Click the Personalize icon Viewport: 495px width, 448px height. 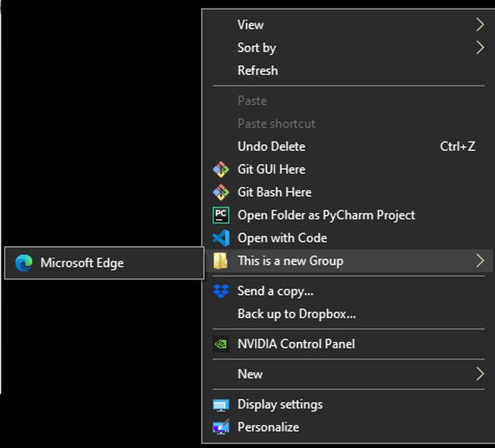(x=221, y=427)
